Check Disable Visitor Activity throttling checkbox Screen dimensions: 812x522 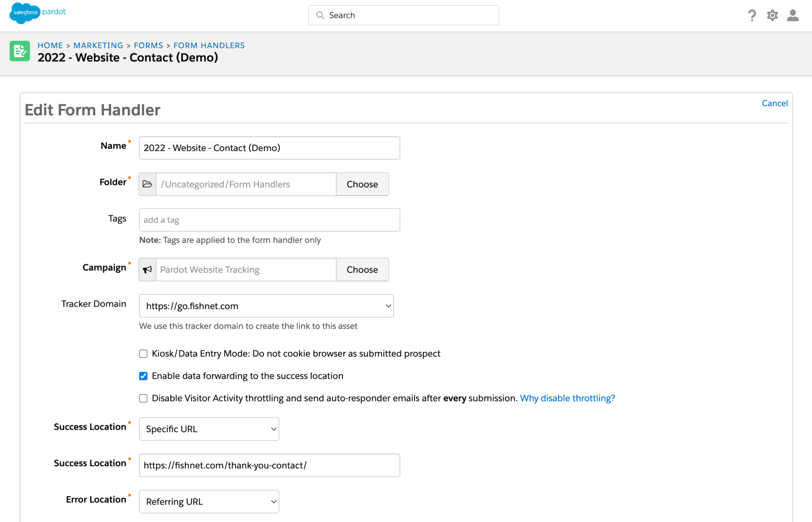tap(143, 398)
